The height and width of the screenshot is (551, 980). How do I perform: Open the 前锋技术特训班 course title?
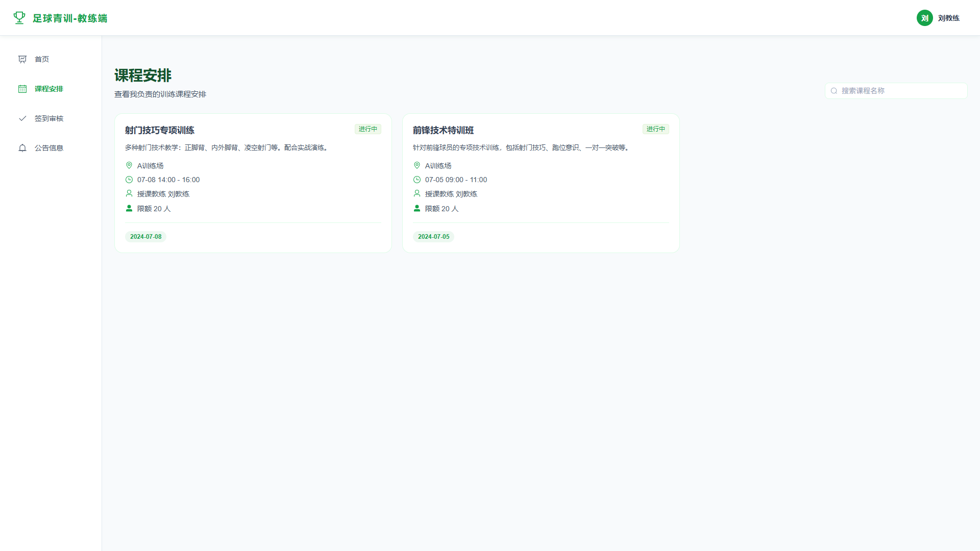coord(444,130)
